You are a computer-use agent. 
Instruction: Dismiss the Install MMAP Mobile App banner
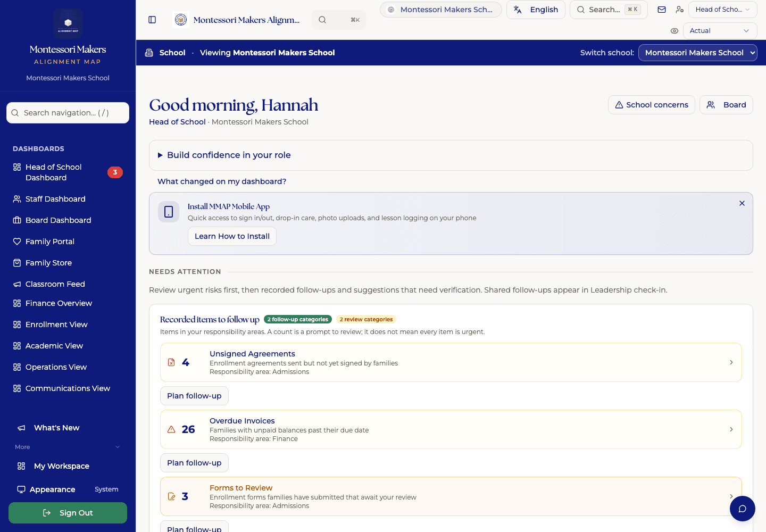pyautogui.click(x=742, y=203)
